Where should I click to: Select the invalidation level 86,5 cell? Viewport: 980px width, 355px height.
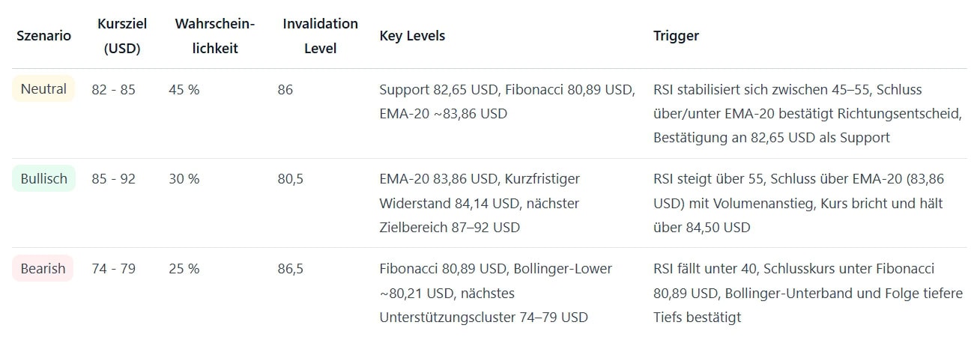[290, 269]
